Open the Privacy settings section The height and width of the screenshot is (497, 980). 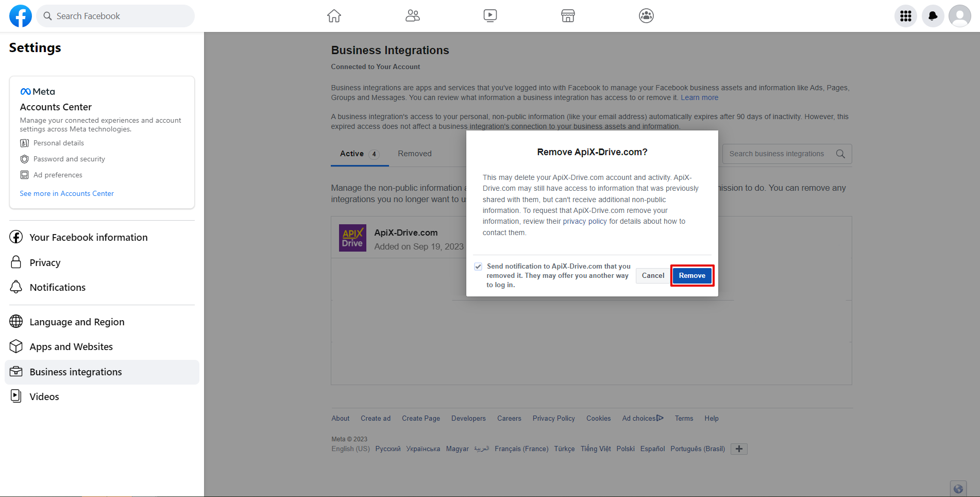(x=102, y=262)
